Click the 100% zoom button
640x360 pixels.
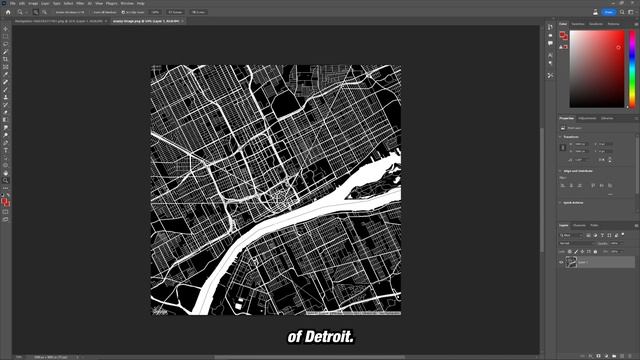click(155, 12)
